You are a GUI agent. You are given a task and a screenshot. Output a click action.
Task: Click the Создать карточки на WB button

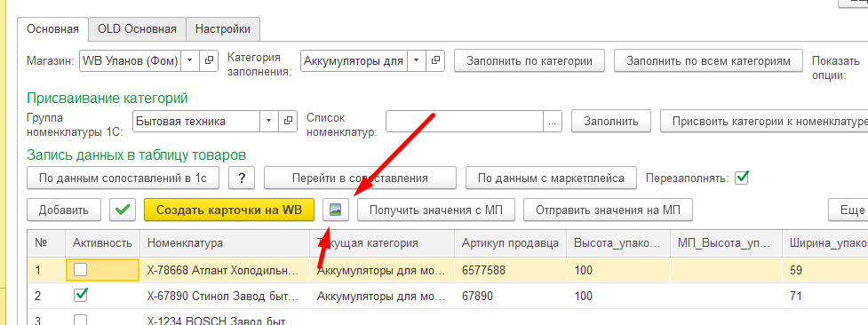(x=229, y=210)
